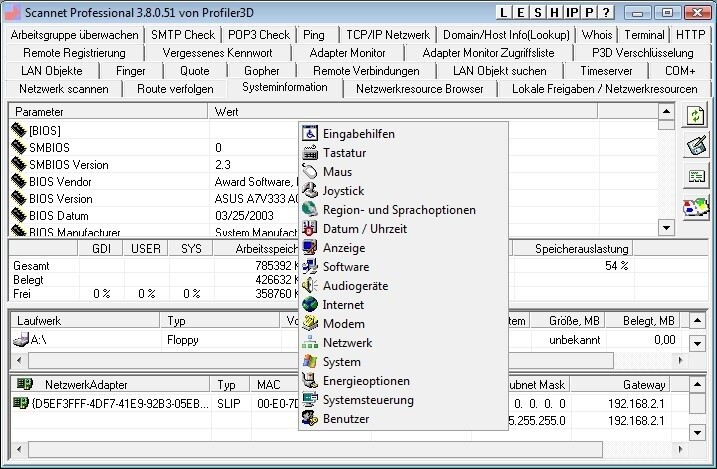Choose Energieoptionen from the menu
Image resolution: width=717 pixels, height=469 pixels.
click(x=403, y=381)
